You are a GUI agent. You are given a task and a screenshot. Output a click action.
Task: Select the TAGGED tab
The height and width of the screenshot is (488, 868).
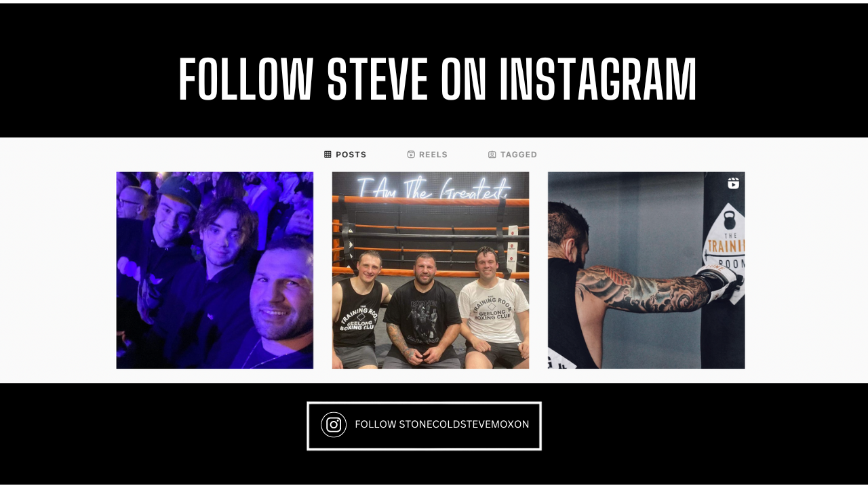[x=513, y=155]
